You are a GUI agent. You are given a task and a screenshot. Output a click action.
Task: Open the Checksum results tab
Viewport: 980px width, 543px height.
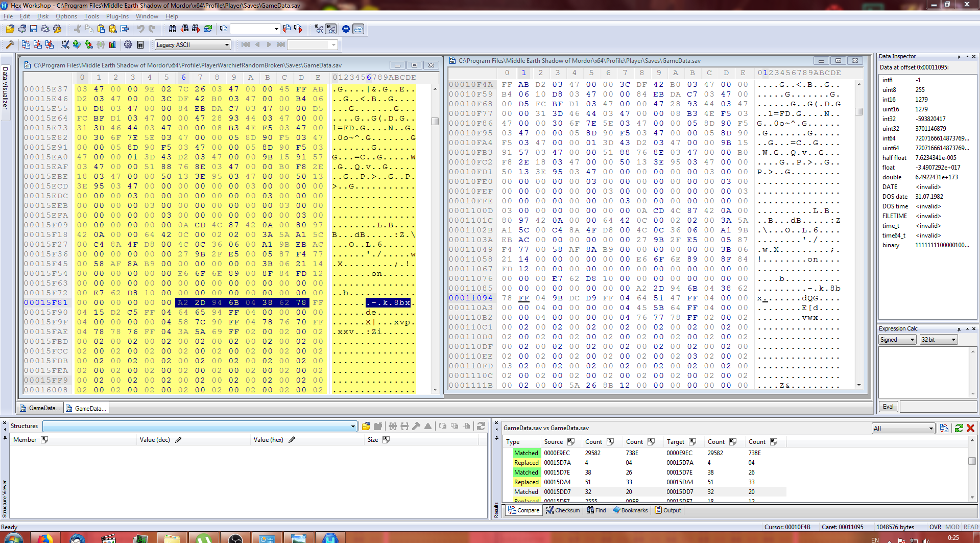tap(563, 510)
